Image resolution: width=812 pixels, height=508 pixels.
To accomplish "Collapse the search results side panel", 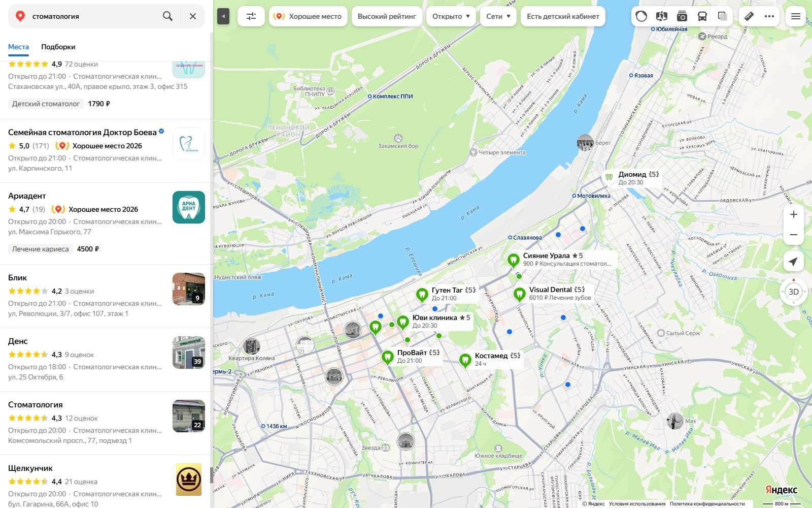I will click(x=223, y=17).
